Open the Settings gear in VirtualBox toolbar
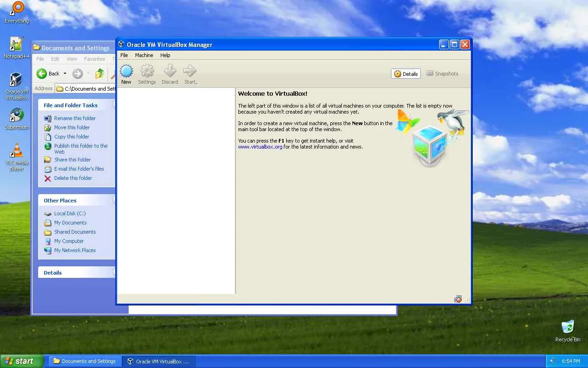 [x=147, y=74]
